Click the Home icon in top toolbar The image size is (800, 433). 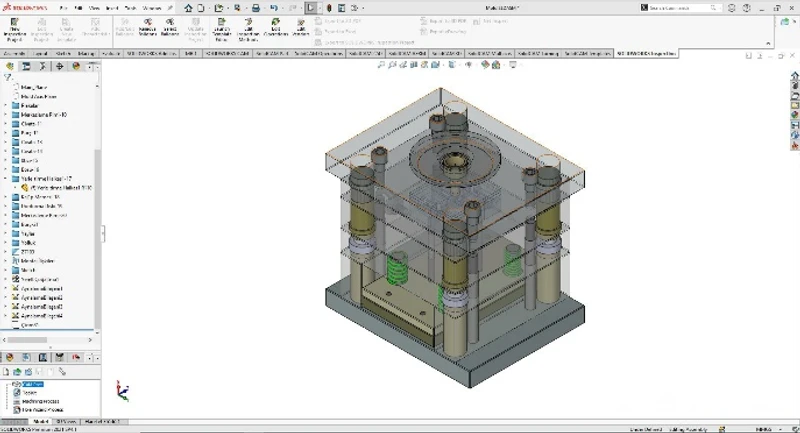click(189, 8)
